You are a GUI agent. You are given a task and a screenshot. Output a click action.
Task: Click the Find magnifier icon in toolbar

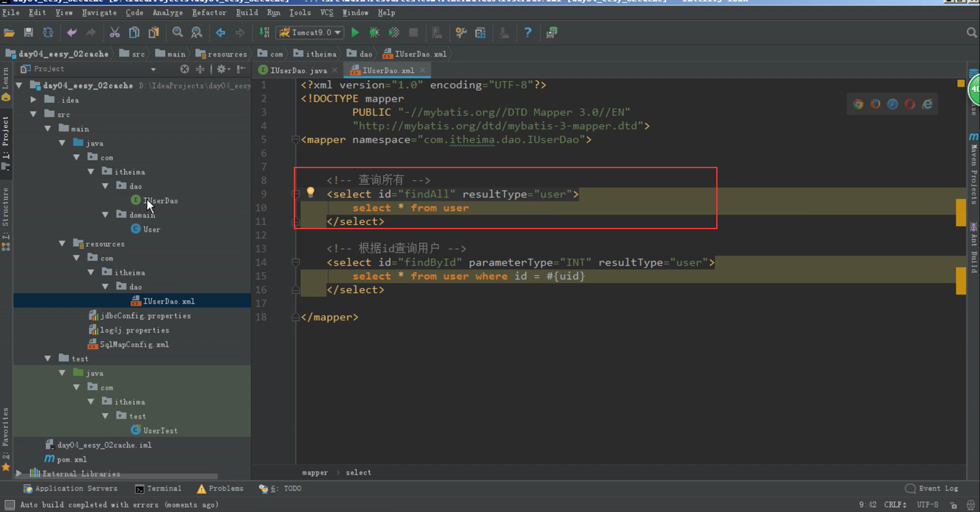177,33
